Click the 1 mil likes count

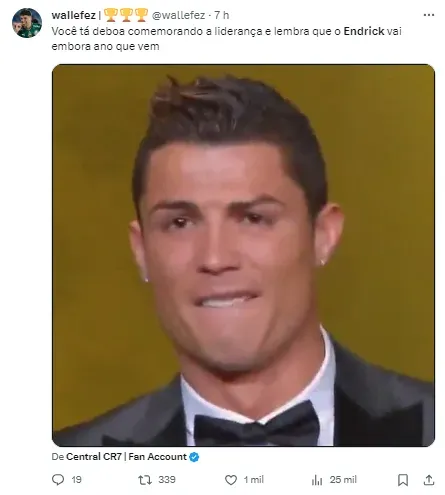pyautogui.click(x=254, y=480)
